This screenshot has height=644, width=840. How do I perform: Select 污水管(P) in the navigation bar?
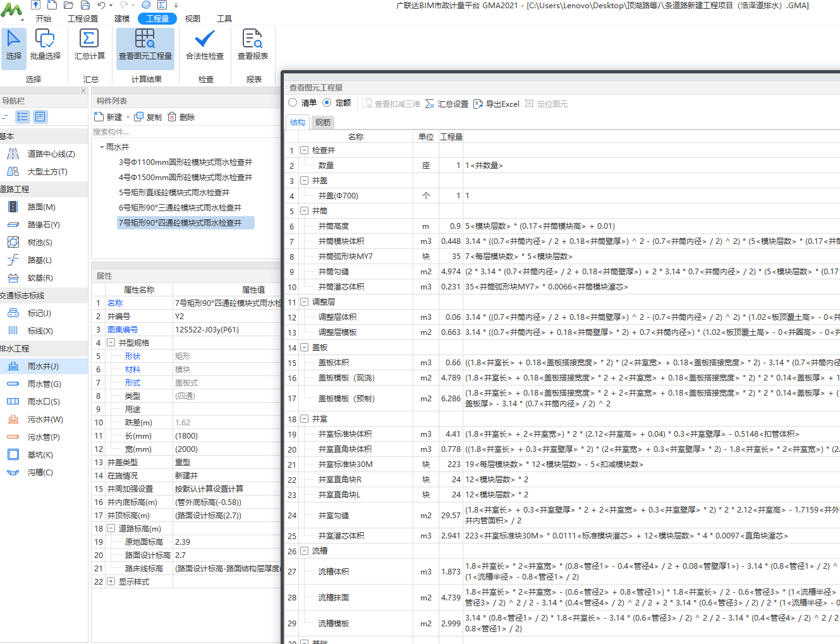(x=43, y=437)
